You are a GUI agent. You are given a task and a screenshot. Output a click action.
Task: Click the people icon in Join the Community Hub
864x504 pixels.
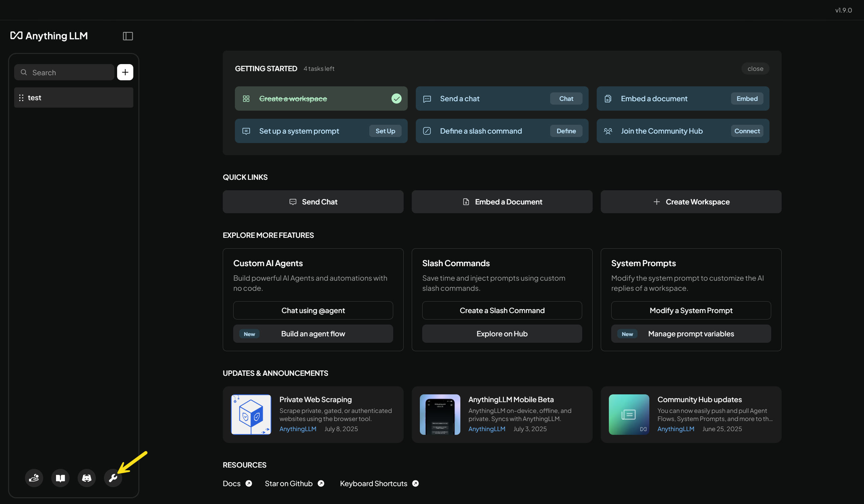(x=608, y=131)
